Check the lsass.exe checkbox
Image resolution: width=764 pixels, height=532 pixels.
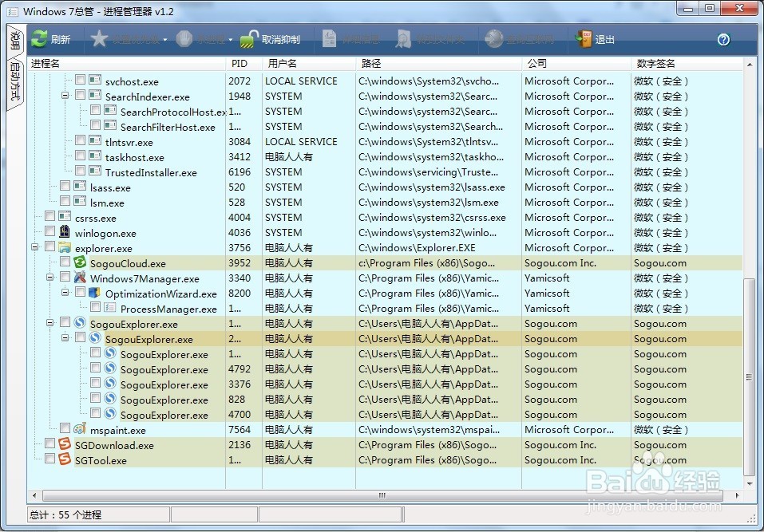pos(65,186)
